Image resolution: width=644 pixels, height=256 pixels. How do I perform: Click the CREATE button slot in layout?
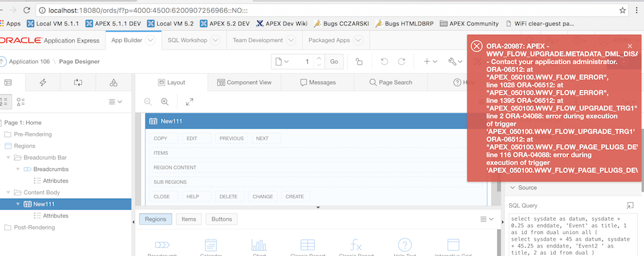[x=295, y=197]
